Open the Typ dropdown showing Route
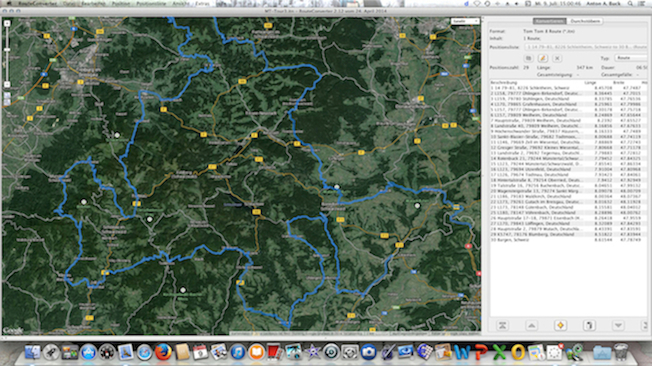This screenshot has height=366, width=652. coord(630,58)
